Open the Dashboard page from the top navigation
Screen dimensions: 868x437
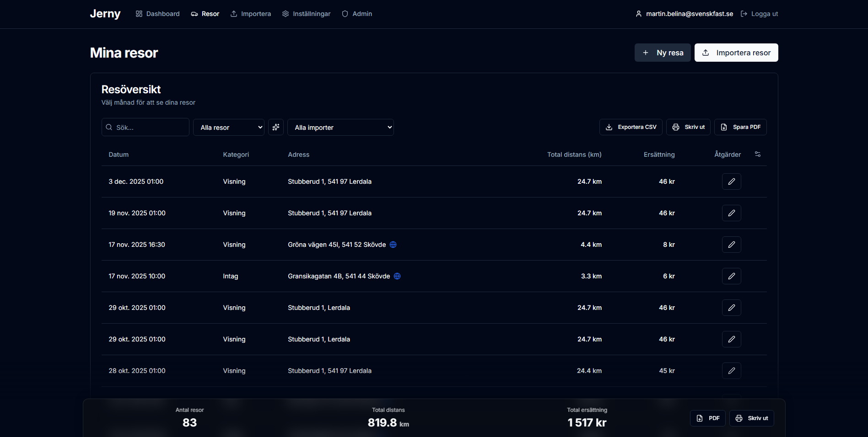[157, 14]
